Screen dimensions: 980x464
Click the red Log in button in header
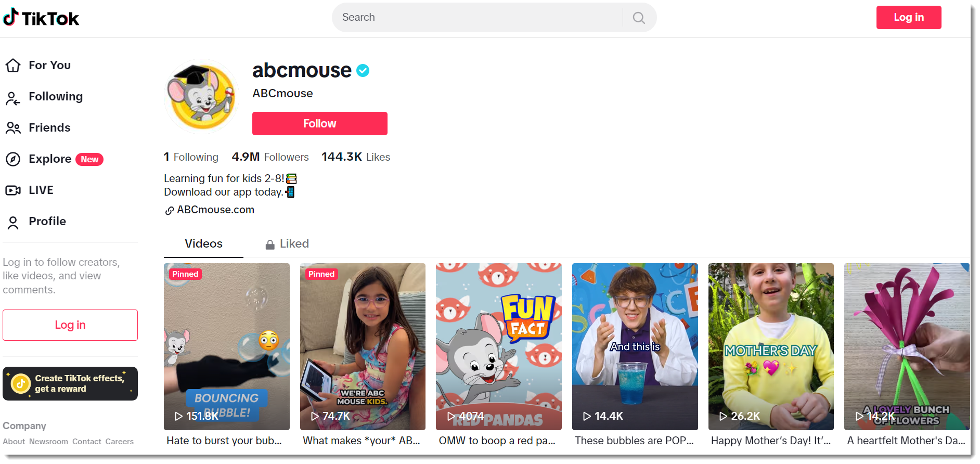(x=909, y=17)
